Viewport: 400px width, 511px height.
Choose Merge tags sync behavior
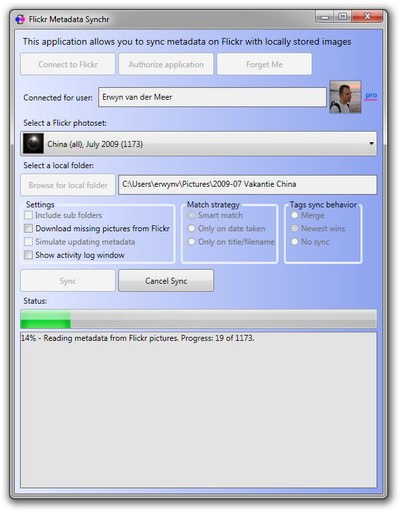click(294, 215)
